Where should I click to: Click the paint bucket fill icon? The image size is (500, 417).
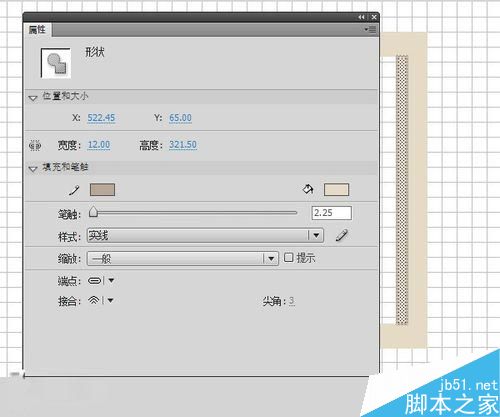(x=308, y=189)
